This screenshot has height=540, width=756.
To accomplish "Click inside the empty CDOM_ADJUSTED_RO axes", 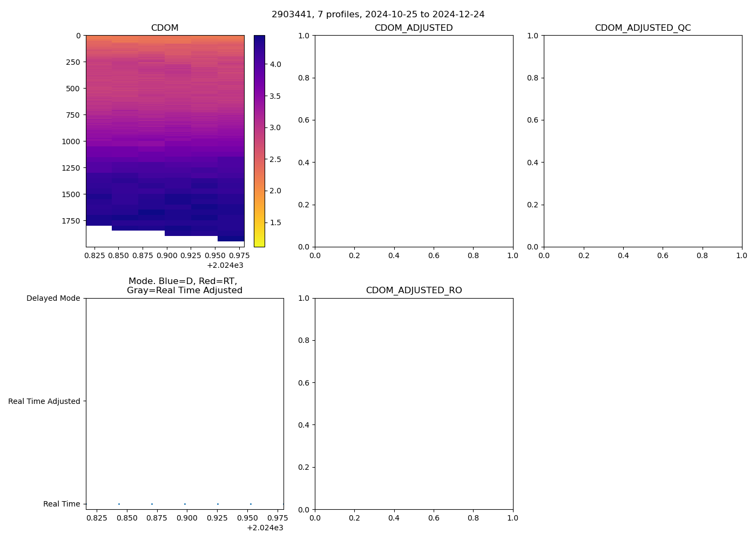I will [x=414, y=403].
